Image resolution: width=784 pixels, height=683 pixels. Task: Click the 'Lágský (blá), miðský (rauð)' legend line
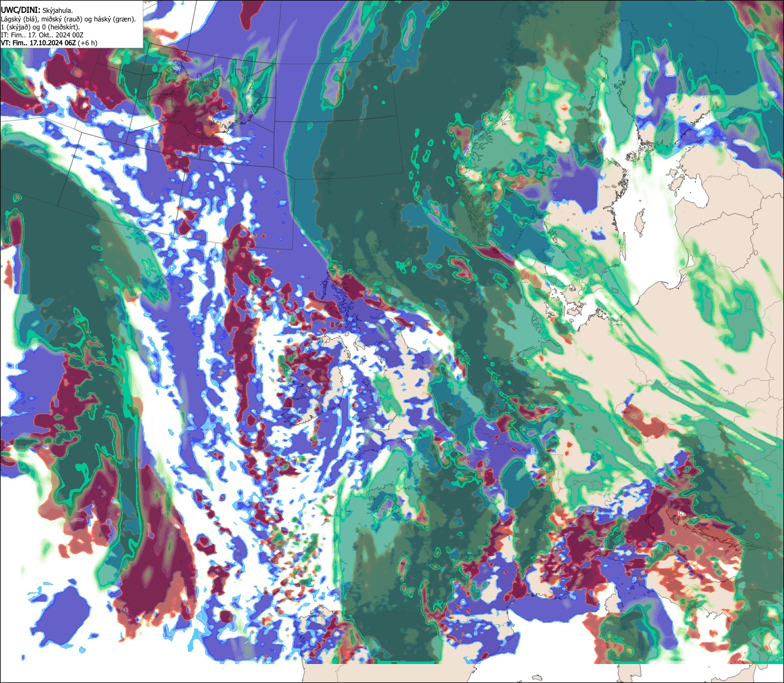click(x=69, y=19)
